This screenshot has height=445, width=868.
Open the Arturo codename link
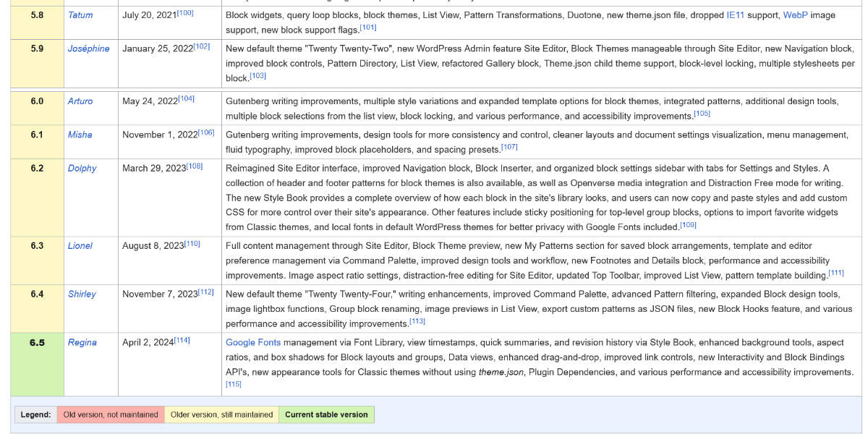click(x=80, y=101)
